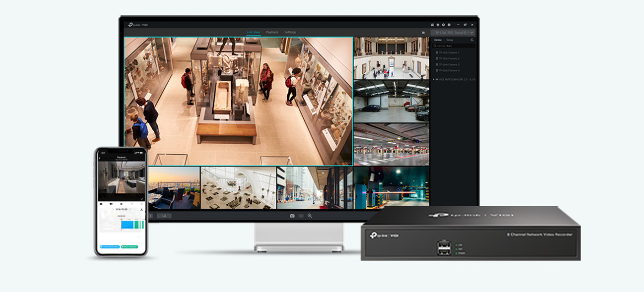Select TP-Link Camera 3 in device list
The height and width of the screenshot is (292, 644).
click(x=447, y=64)
